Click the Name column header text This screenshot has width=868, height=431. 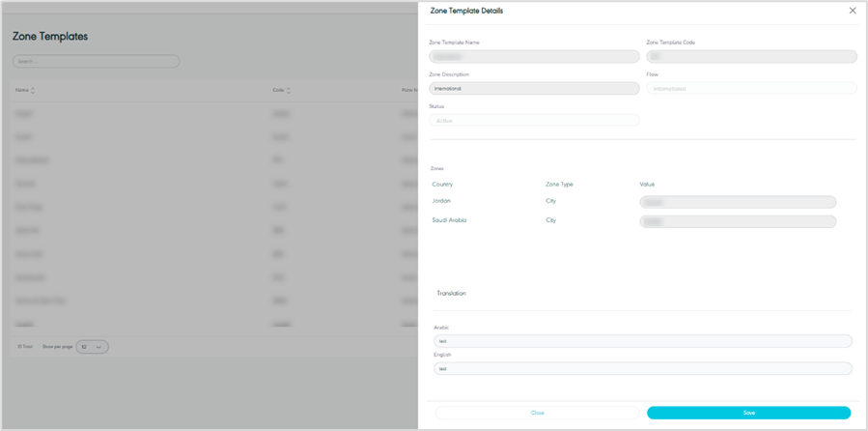(21, 91)
